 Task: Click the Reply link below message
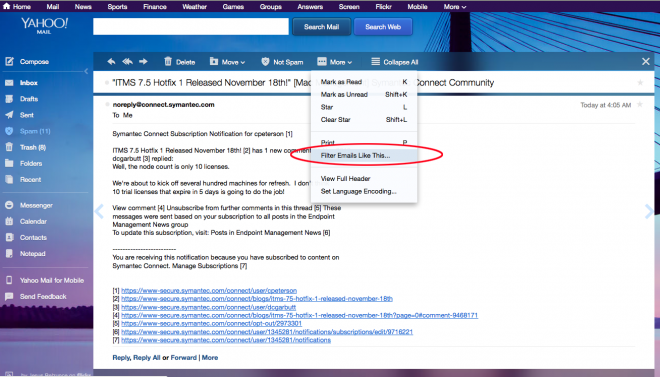(121, 358)
